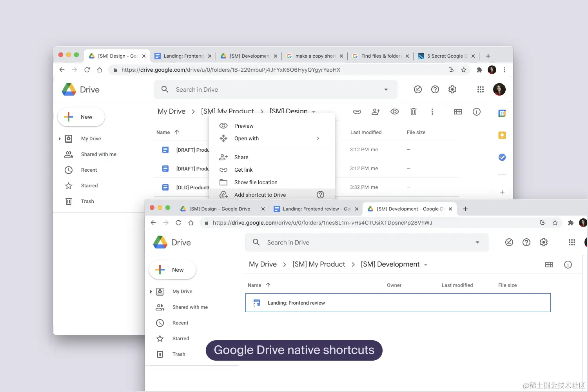This screenshot has height=392, width=588.
Task: Go back in the Development browser window
Action: (x=153, y=223)
